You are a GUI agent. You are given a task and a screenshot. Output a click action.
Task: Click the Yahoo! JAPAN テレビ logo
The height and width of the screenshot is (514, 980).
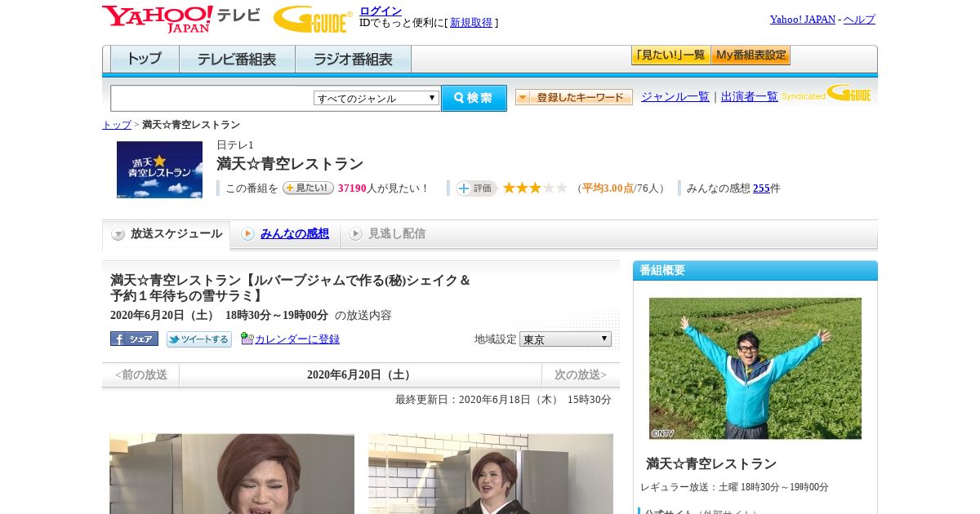pyautogui.click(x=181, y=19)
